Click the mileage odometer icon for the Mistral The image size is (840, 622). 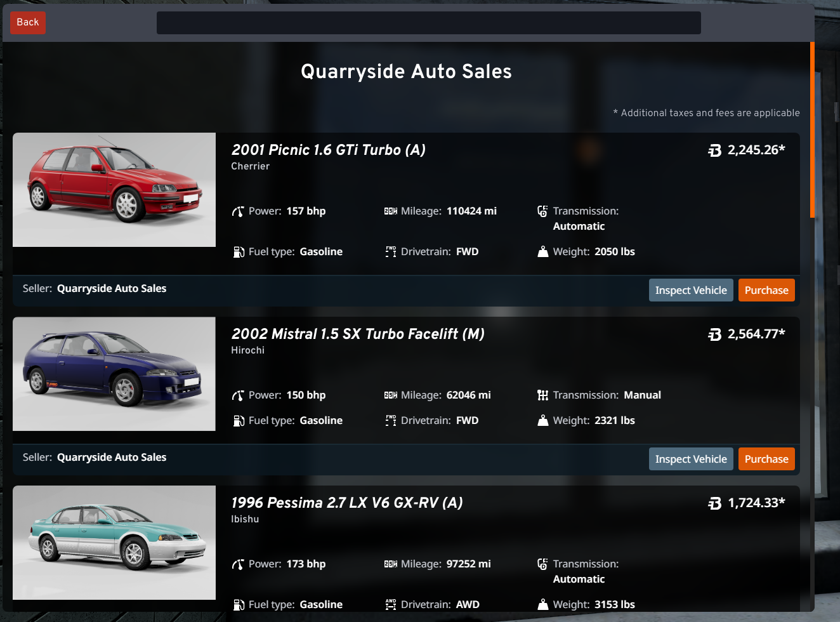(x=391, y=395)
